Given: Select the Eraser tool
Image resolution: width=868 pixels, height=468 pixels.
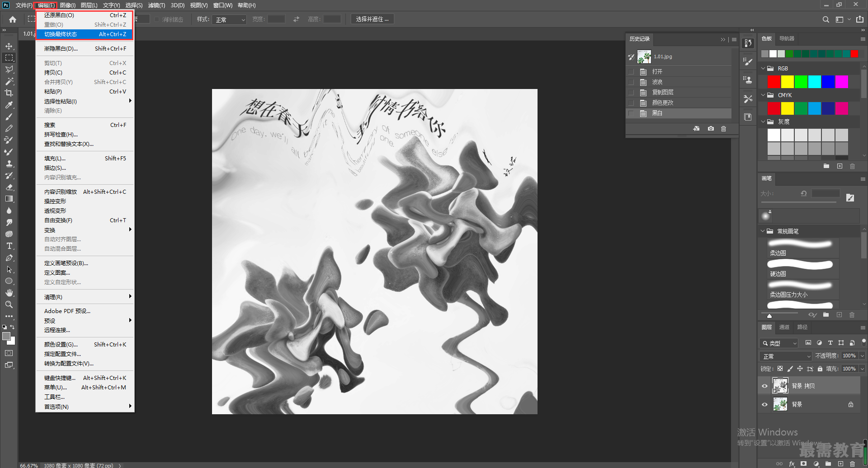Looking at the screenshot, I should (9, 187).
